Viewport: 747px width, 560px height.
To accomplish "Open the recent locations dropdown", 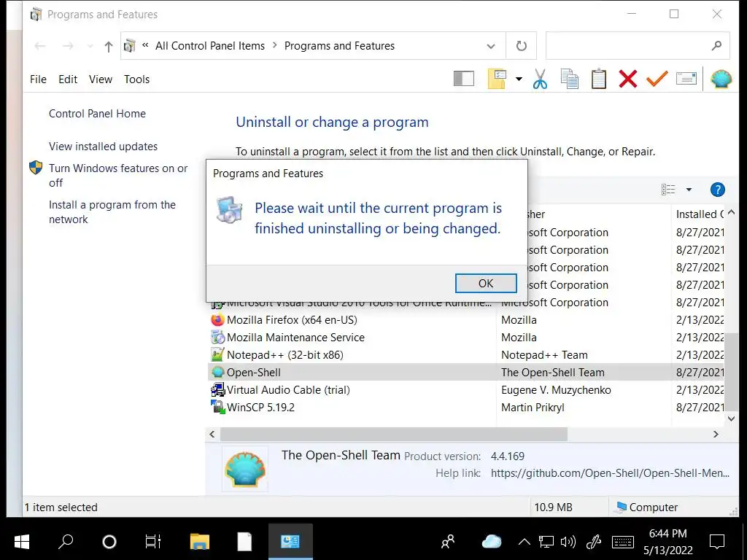I will click(90, 46).
